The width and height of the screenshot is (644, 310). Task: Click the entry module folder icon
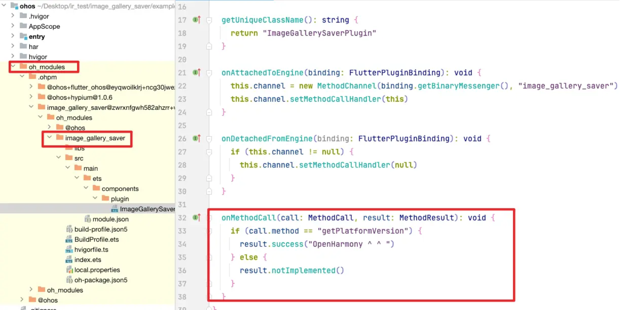pyautogui.click(x=23, y=36)
